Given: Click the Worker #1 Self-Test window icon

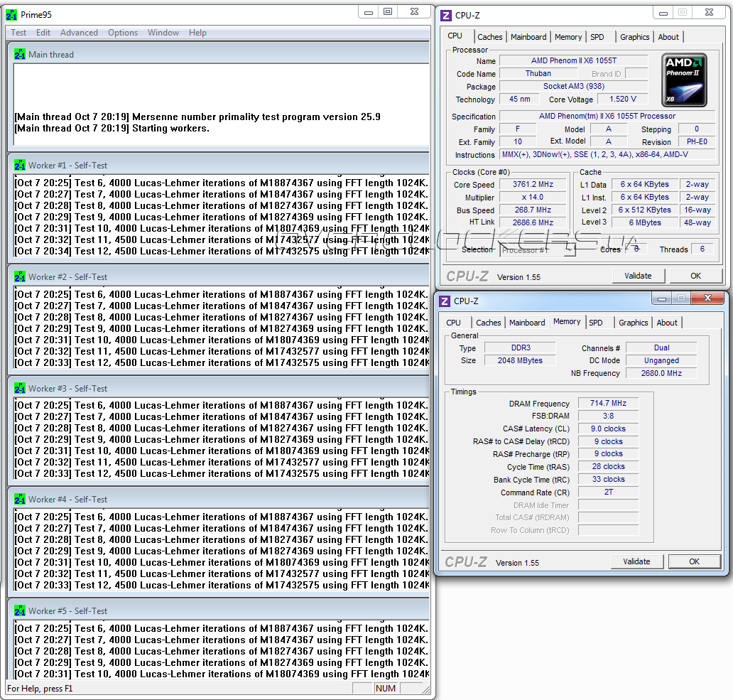Looking at the screenshot, I should 20,165.
